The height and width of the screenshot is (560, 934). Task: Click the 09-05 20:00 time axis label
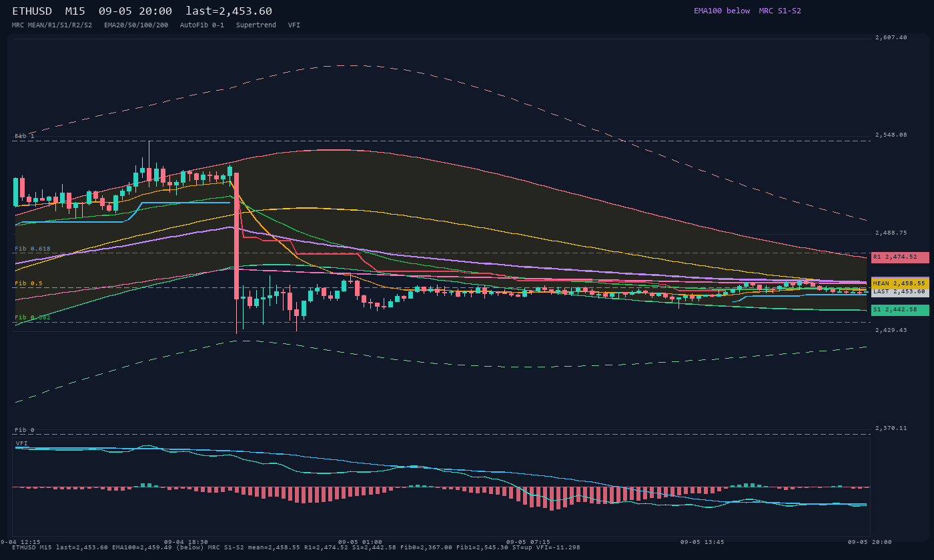tap(869, 542)
